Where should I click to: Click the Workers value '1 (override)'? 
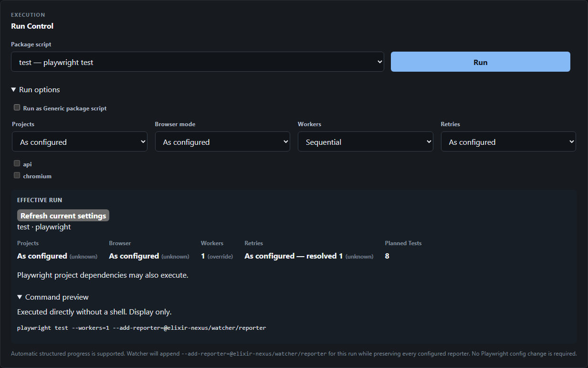(217, 256)
